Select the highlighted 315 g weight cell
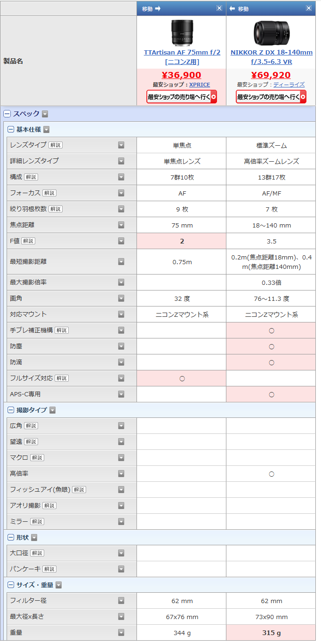 coord(271,633)
